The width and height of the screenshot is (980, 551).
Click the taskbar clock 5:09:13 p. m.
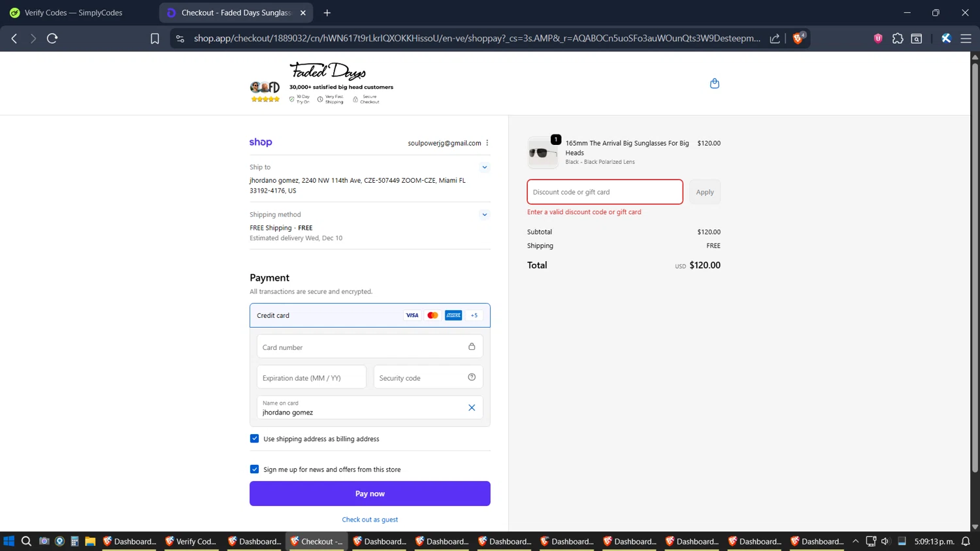click(934, 541)
